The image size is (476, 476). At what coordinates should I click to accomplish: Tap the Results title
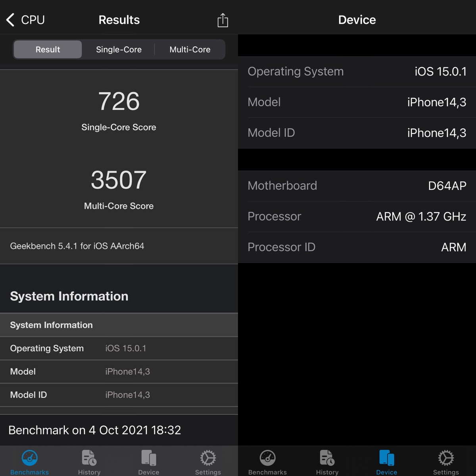pos(119,20)
